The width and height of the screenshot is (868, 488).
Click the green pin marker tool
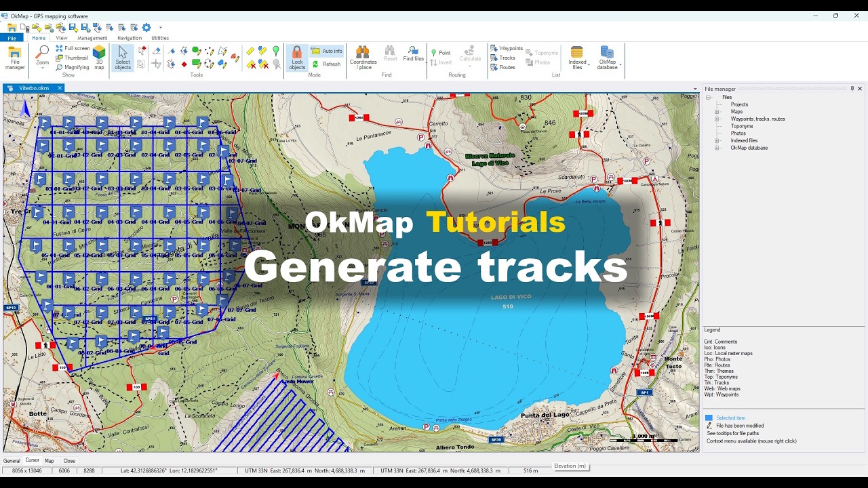click(276, 51)
